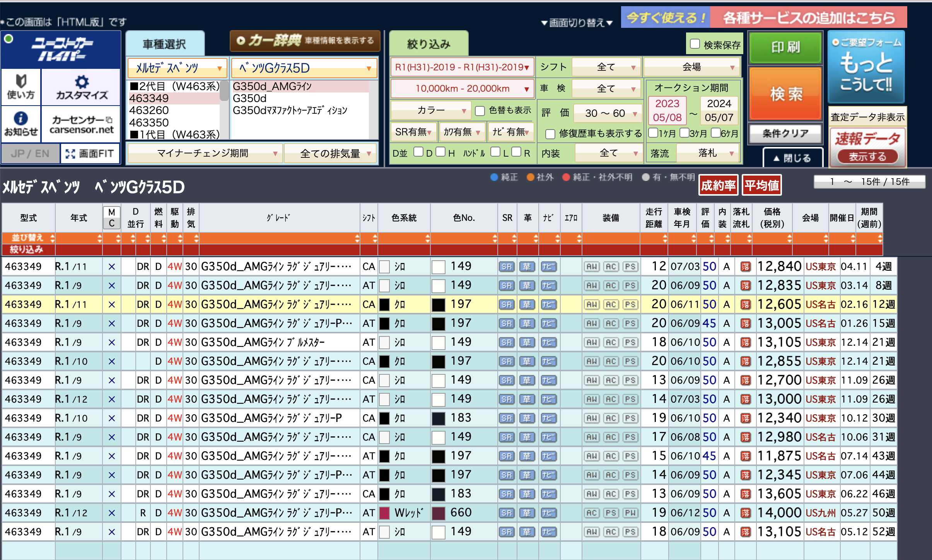Open the ご要望フォーム banner
Screen dimensions: 932x560
[866, 67]
